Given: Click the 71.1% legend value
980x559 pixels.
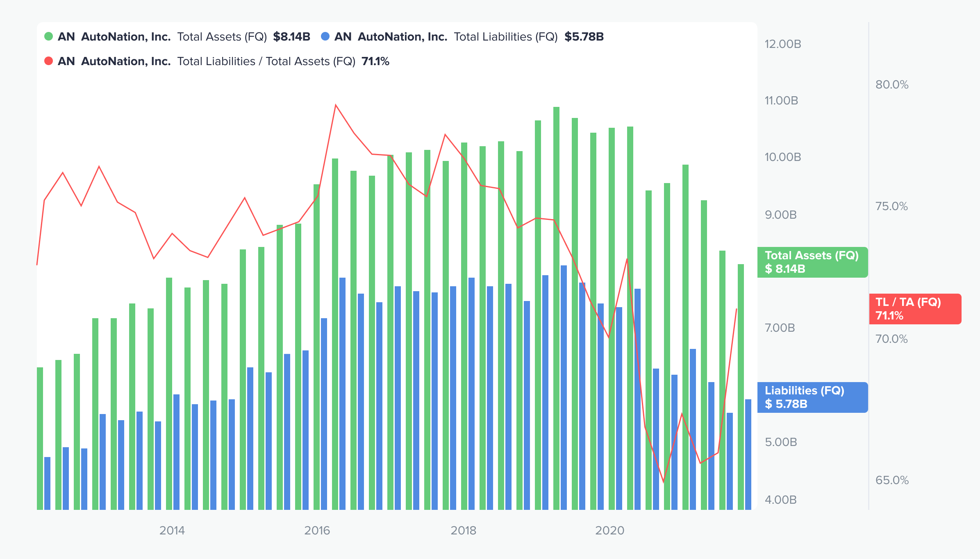Looking at the screenshot, I should (x=375, y=61).
